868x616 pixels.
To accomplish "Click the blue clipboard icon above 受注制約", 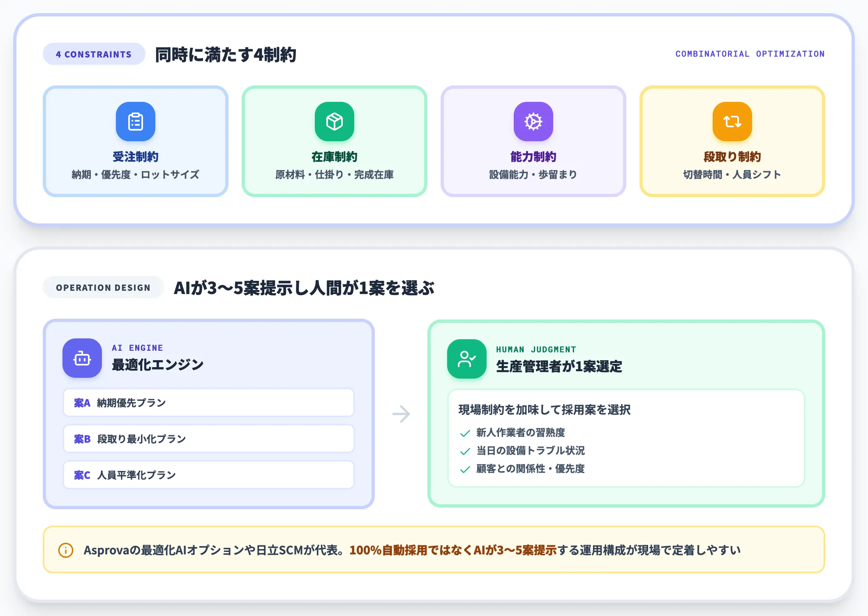I will pos(136,122).
